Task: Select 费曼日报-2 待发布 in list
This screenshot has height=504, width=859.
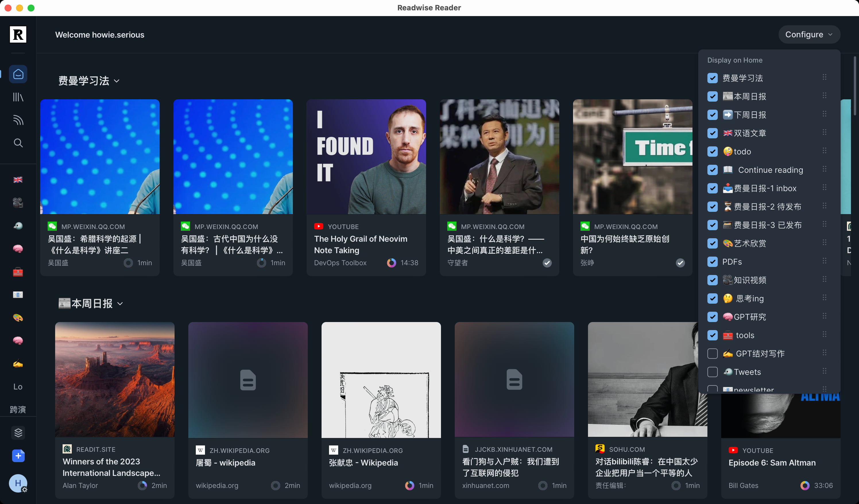Action: click(x=762, y=207)
